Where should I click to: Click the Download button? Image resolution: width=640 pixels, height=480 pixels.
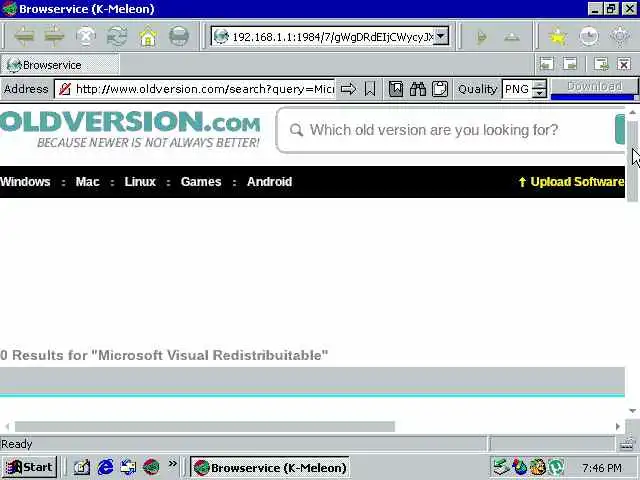594,87
